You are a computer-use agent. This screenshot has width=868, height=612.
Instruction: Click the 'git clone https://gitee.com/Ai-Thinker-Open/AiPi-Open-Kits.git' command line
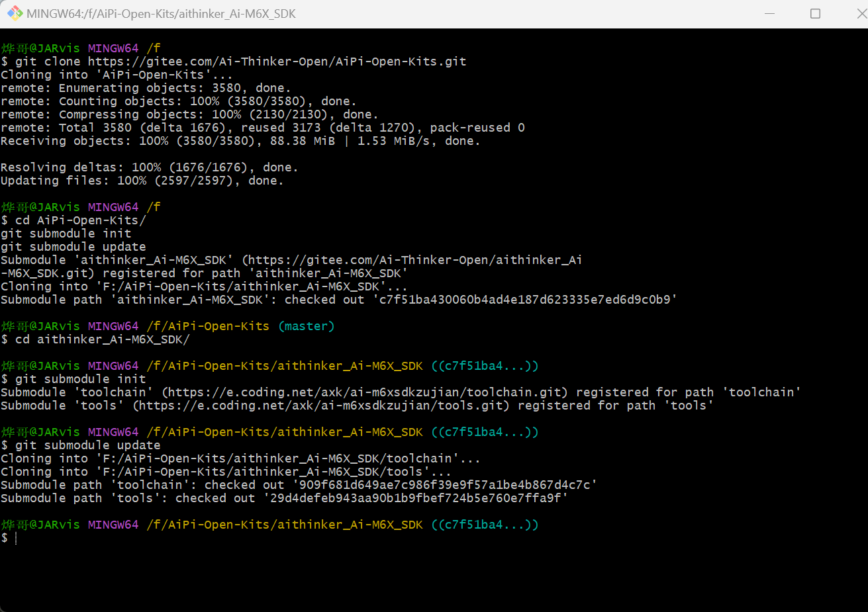(x=234, y=62)
